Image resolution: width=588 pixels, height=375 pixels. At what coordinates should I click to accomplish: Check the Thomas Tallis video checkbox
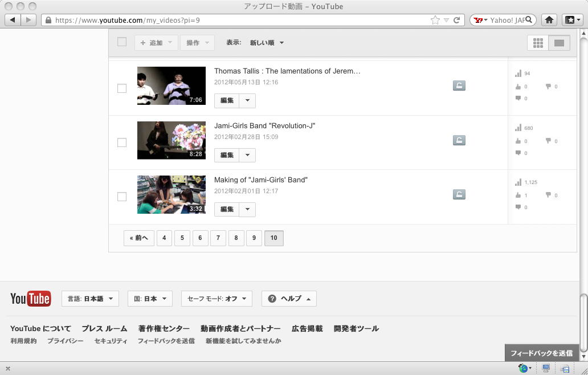click(122, 88)
